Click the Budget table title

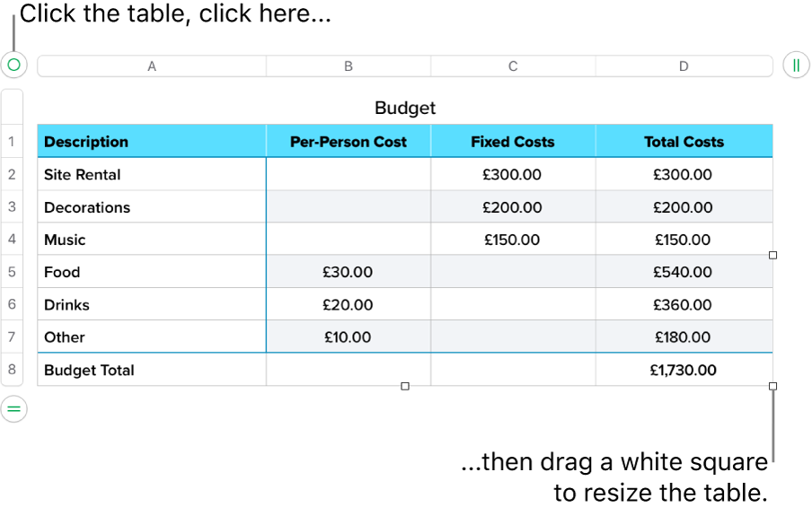tap(405, 108)
